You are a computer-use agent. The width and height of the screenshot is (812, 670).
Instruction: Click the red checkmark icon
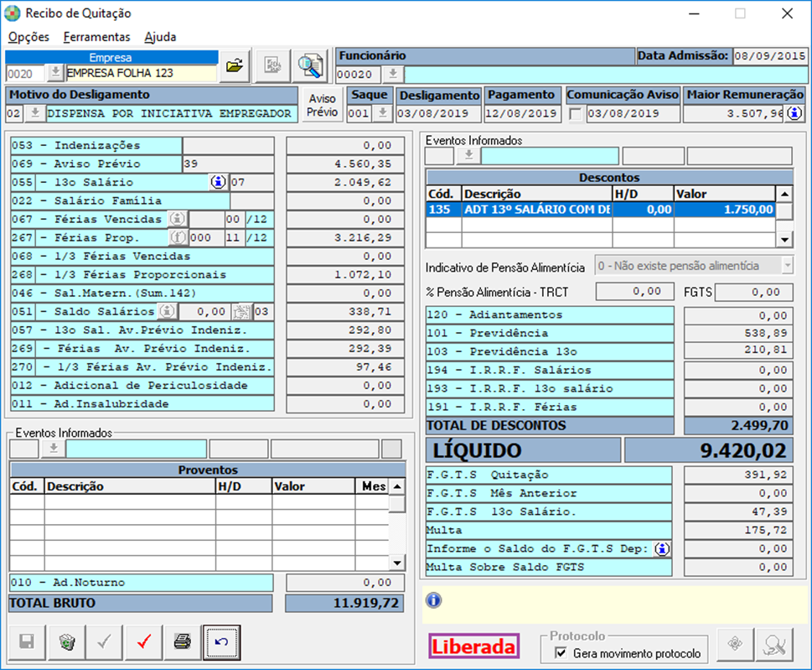pyautogui.click(x=144, y=642)
